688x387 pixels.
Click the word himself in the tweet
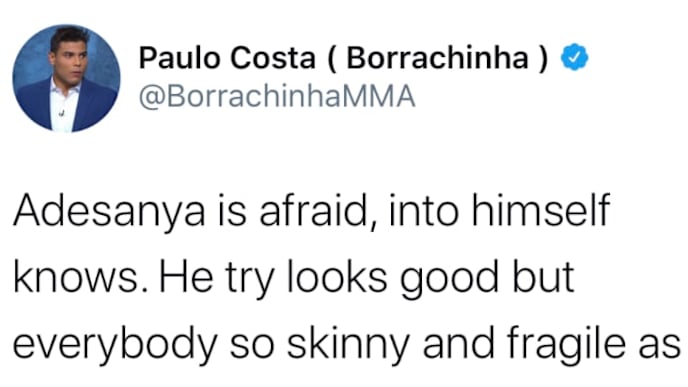click(541, 210)
